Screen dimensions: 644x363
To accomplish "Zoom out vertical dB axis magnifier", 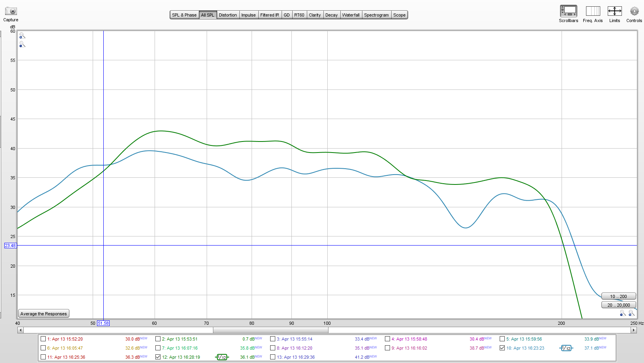I will coord(22,45).
